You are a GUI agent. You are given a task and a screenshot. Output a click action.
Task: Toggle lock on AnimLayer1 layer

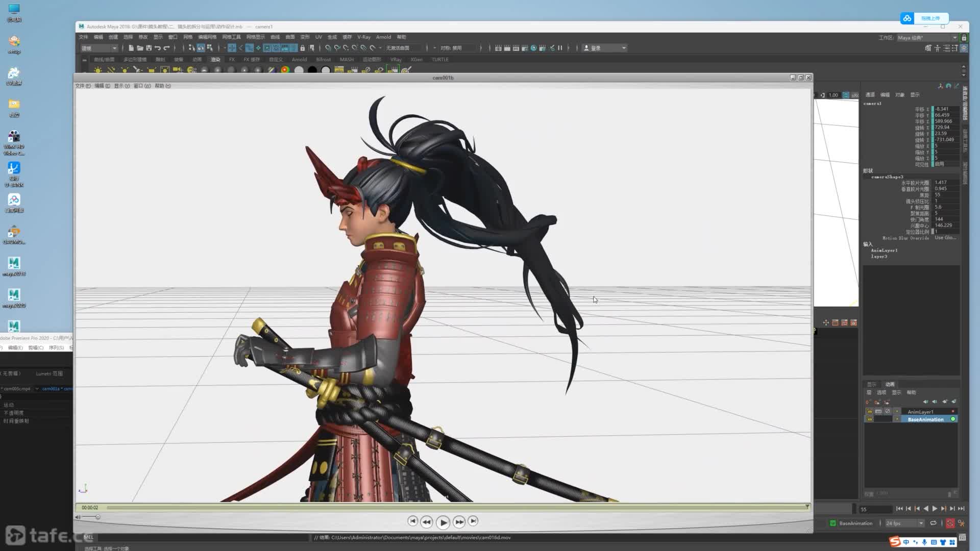pos(869,412)
